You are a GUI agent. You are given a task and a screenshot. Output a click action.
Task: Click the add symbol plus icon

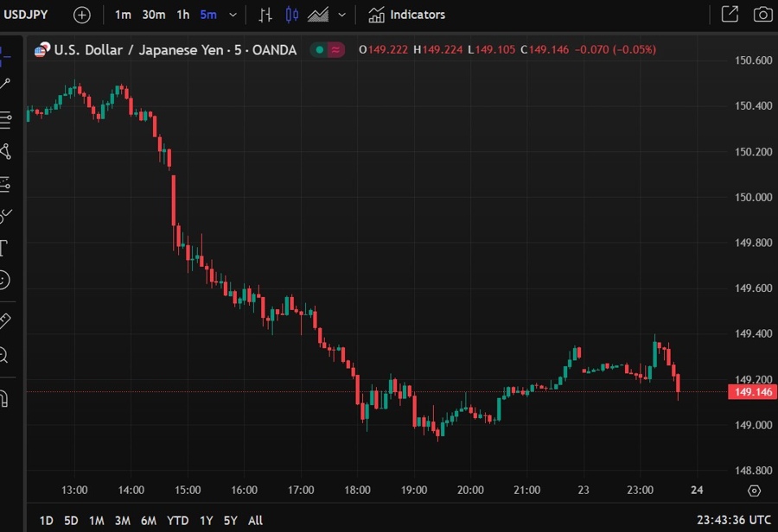pos(82,15)
